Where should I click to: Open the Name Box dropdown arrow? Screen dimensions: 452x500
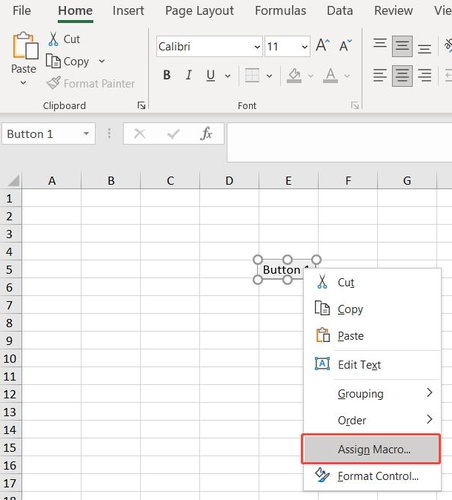pyautogui.click(x=86, y=134)
